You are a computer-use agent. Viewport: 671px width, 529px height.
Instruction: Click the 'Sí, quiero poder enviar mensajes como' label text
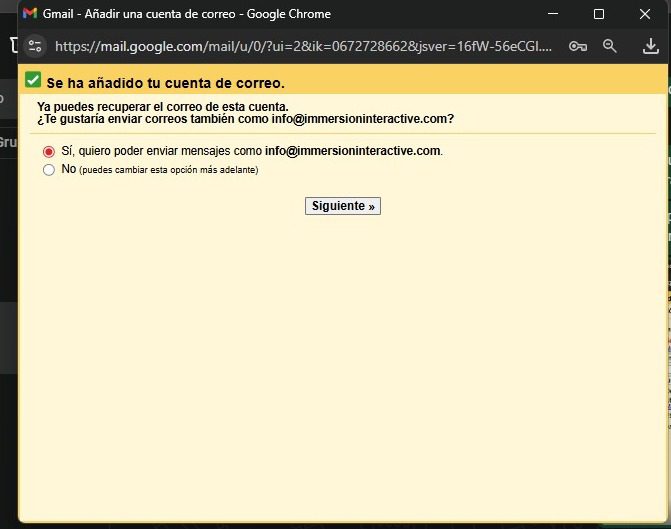[x=162, y=151]
